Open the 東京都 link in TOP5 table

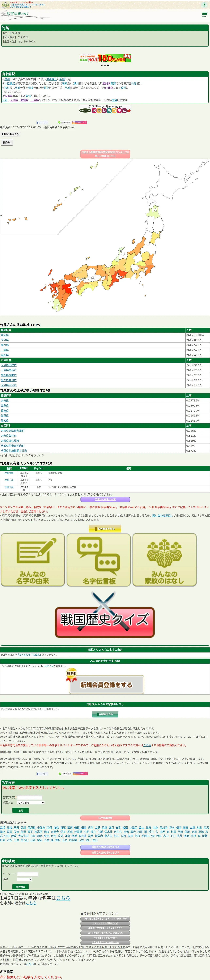tap(5, 345)
